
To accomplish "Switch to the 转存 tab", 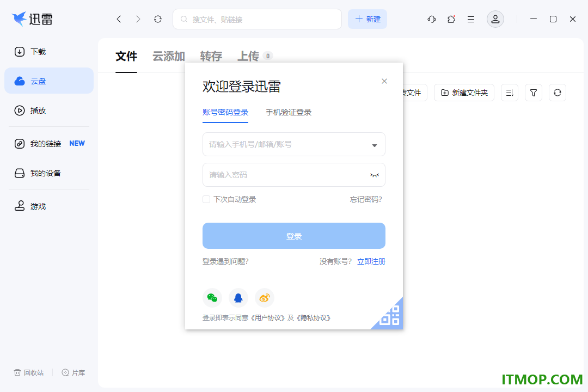I will pyautogui.click(x=211, y=56).
